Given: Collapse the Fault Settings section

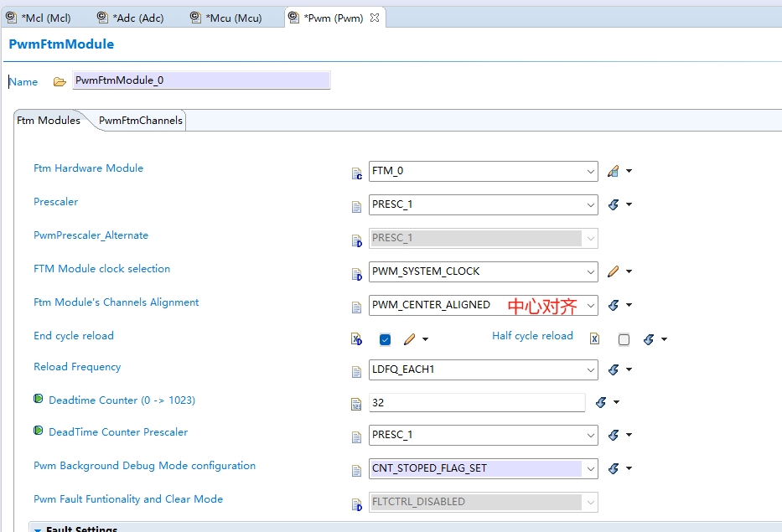Looking at the screenshot, I should 38,529.
